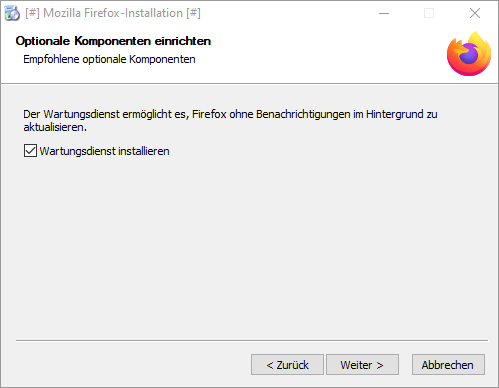Click the installer icon in the title bar
This screenshot has width=499, height=388.
pyautogui.click(x=12, y=13)
